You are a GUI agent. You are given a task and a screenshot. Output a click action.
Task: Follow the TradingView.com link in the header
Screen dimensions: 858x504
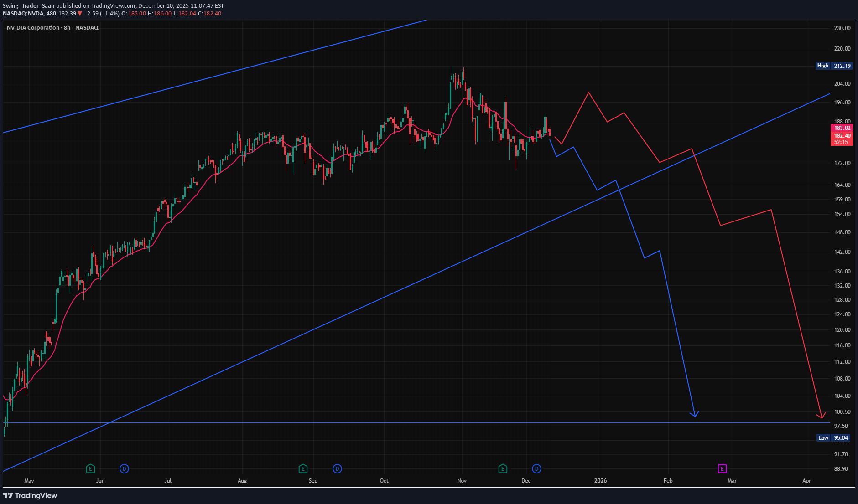[x=113, y=6]
